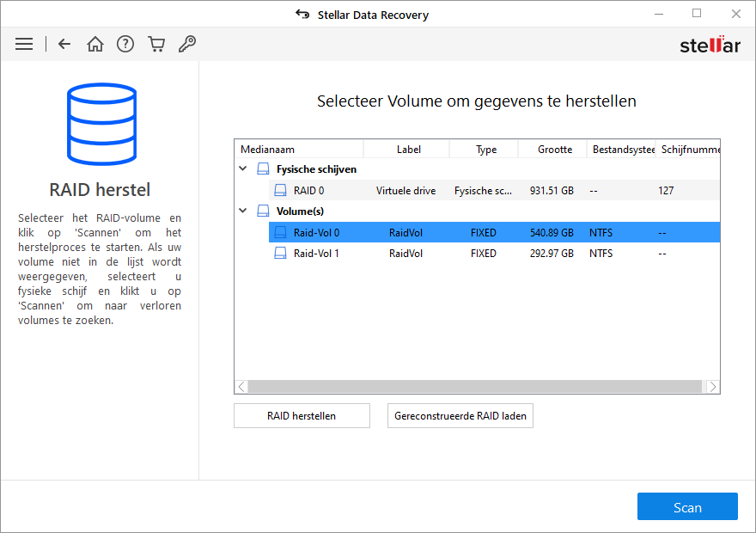The image size is (756, 533).
Task: Go back with the arrow icon
Action: coord(64,45)
